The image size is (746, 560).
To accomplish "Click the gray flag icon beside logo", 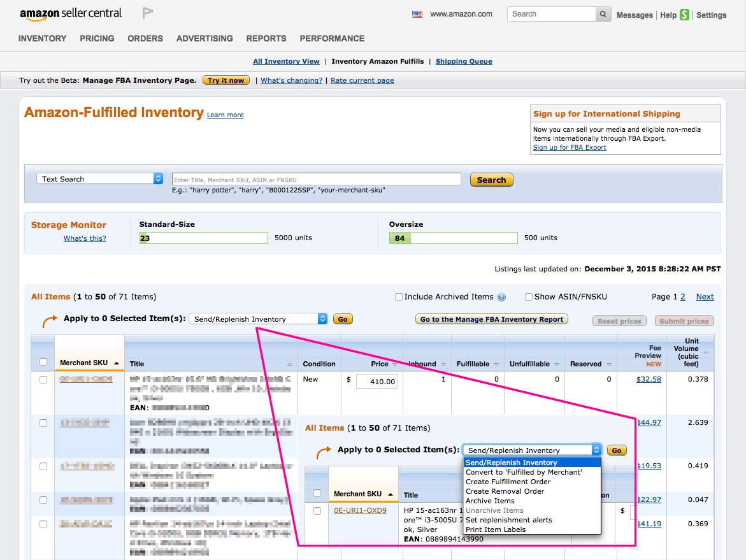I will tap(148, 13).
